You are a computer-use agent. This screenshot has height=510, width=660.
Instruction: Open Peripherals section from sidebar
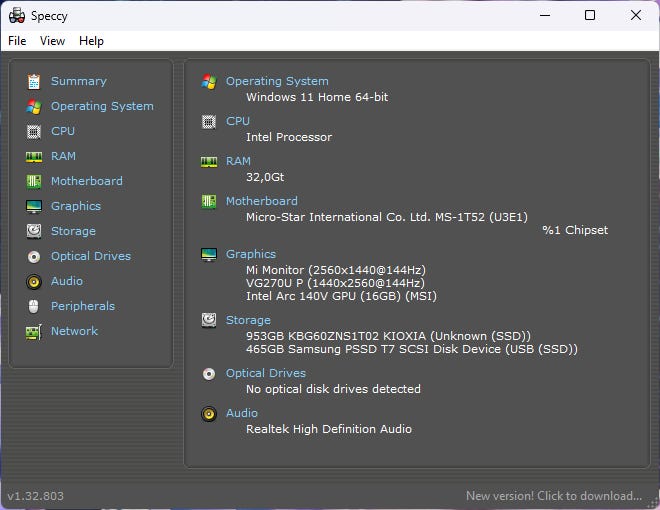tap(83, 306)
